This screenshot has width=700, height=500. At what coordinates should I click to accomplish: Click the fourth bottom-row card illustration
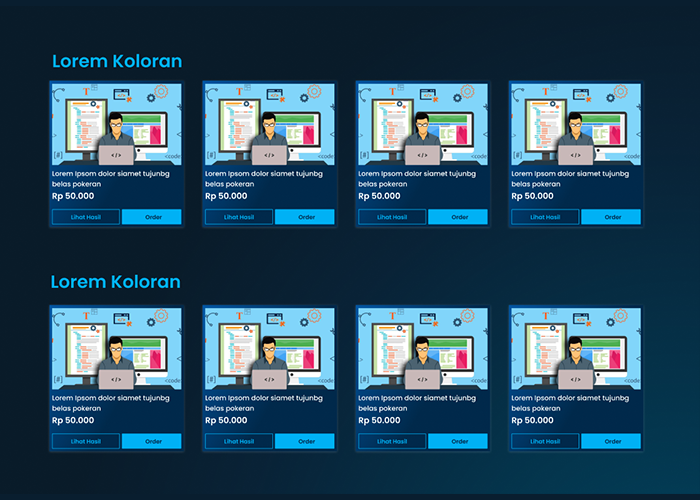coord(575,348)
